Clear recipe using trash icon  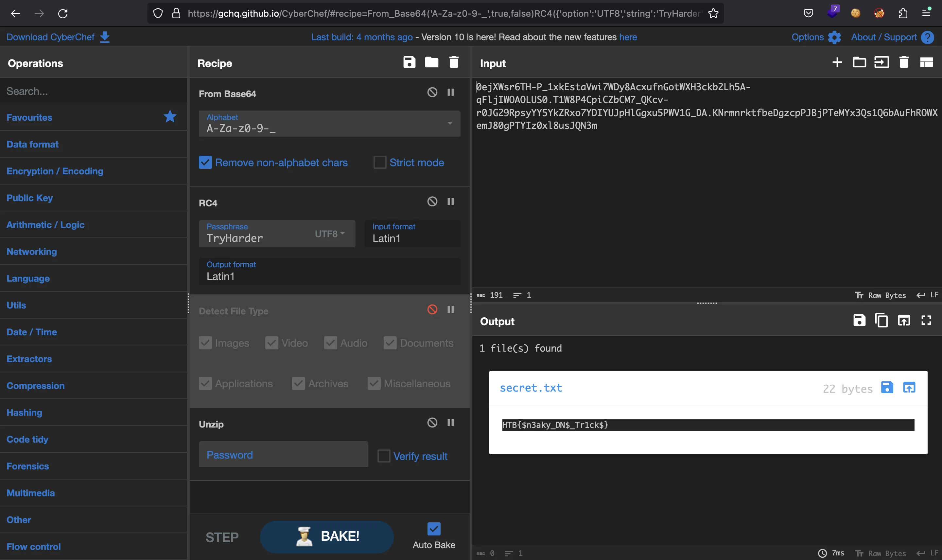click(x=454, y=62)
